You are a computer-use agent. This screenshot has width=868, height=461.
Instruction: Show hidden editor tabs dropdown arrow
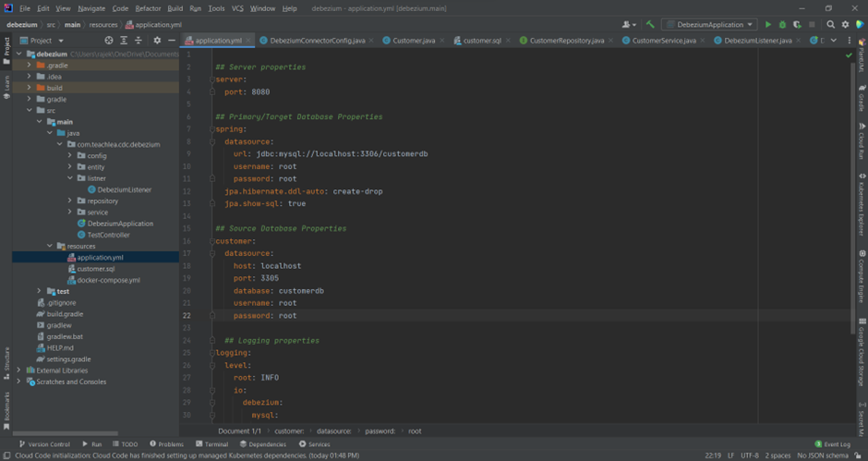(x=834, y=41)
